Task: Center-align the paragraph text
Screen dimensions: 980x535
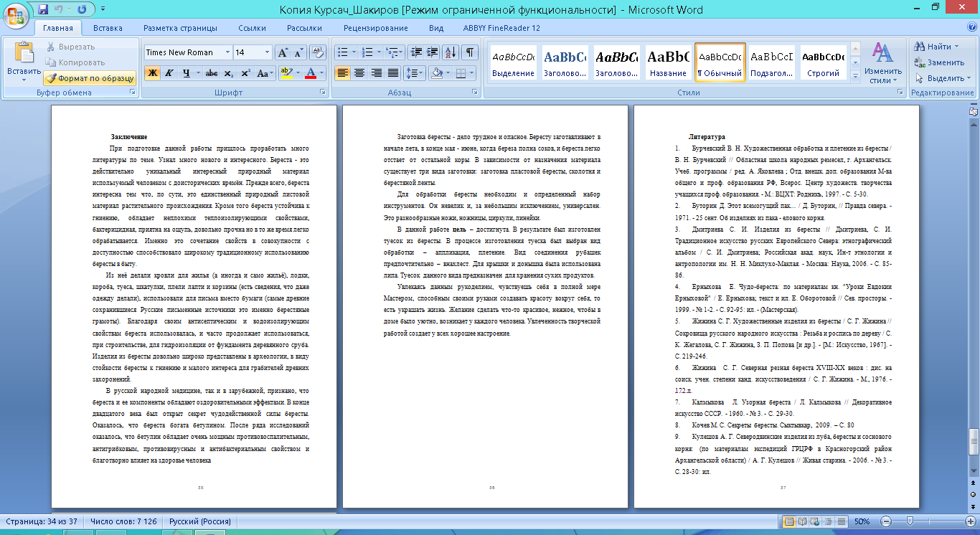Action: pos(359,73)
